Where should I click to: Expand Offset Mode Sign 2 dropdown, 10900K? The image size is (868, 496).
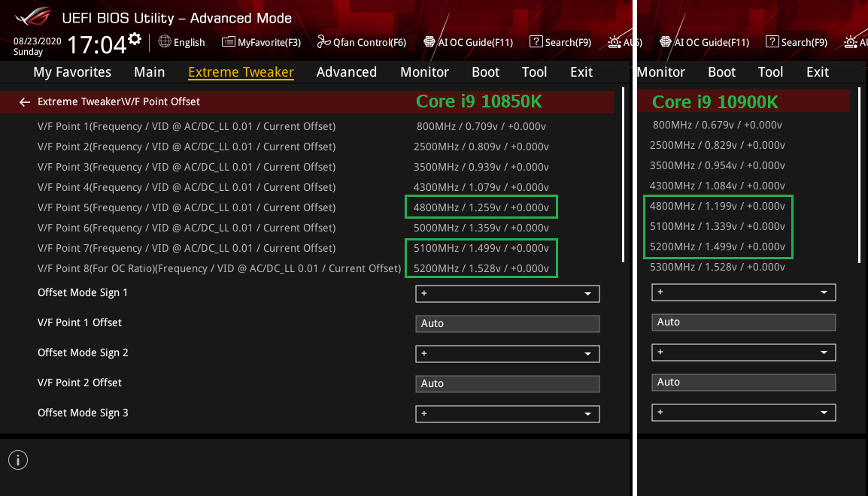click(743, 352)
